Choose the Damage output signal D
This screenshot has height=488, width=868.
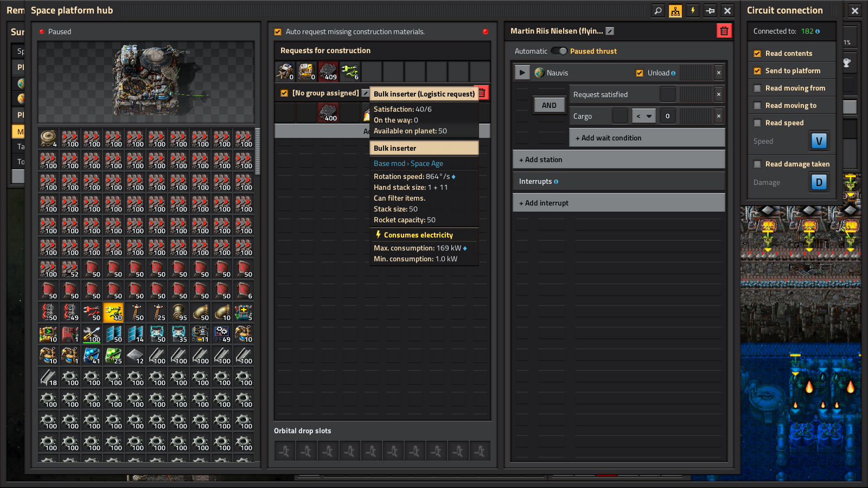819,182
